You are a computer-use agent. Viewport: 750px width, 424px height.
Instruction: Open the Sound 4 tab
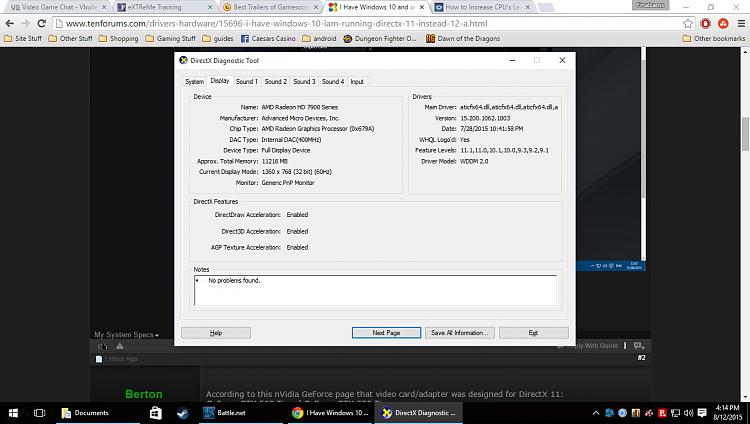333,82
